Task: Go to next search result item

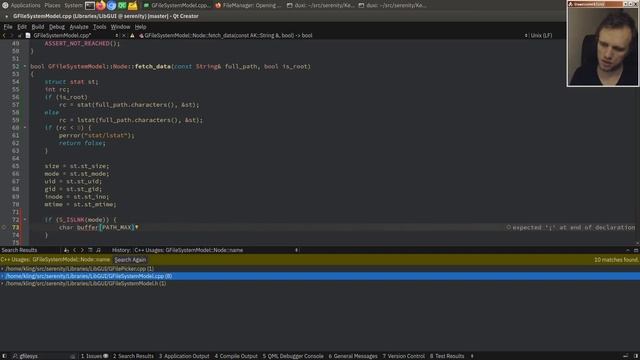Action: coord(82,250)
